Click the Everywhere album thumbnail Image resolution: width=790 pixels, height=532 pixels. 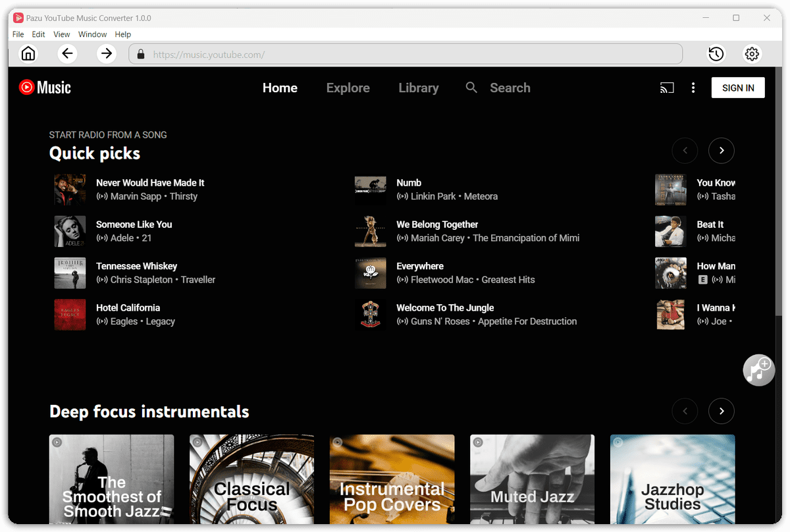point(371,273)
